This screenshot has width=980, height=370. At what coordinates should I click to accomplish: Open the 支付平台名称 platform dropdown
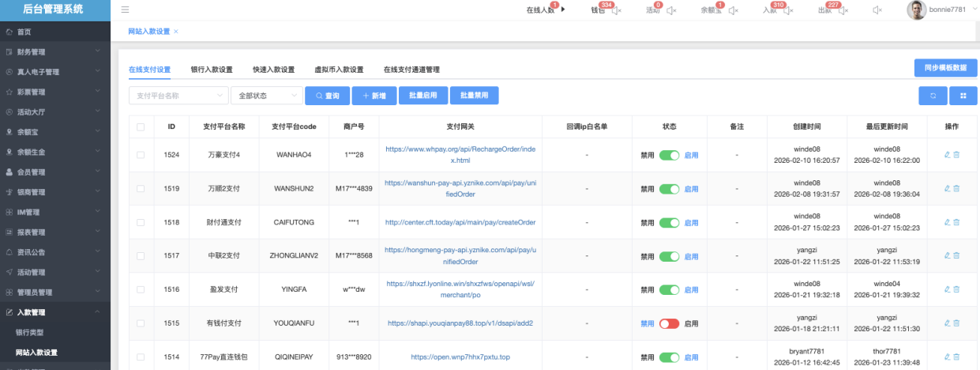178,96
